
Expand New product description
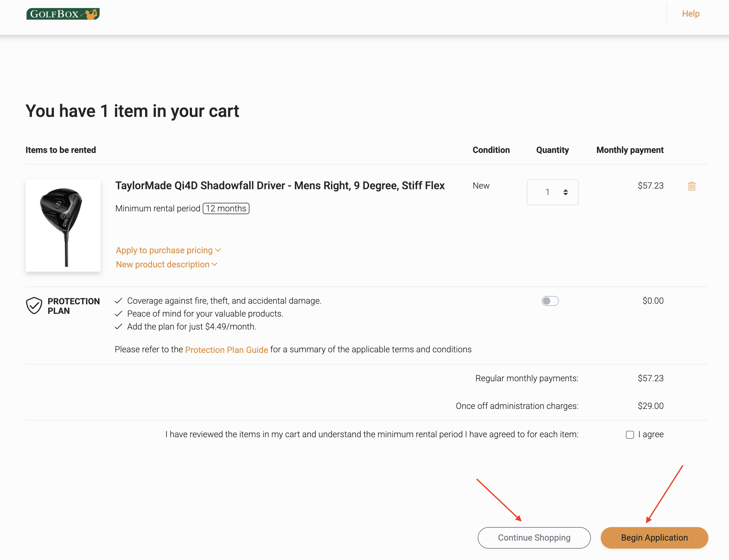point(167,264)
